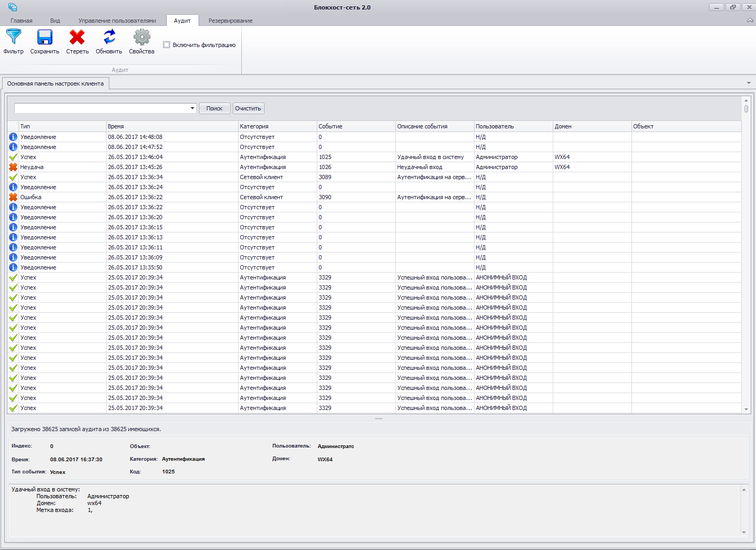This screenshot has width=756, height=550.
Task: Click the Блокхост application icon in title bar
Action: (x=13, y=7)
